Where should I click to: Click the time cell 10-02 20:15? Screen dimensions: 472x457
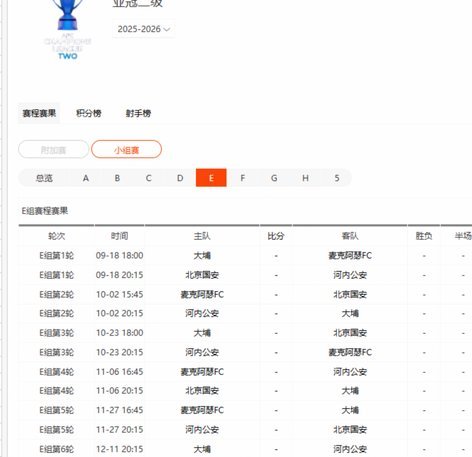[x=119, y=313]
